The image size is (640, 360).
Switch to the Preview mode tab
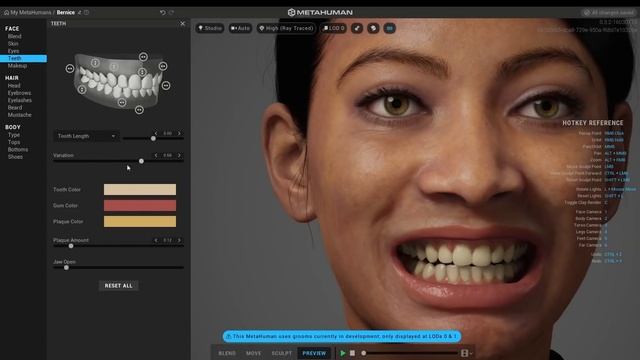click(x=314, y=353)
